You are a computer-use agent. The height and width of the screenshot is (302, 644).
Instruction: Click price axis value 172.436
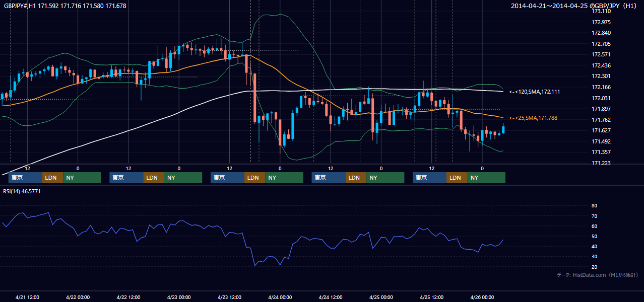coord(601,65)
